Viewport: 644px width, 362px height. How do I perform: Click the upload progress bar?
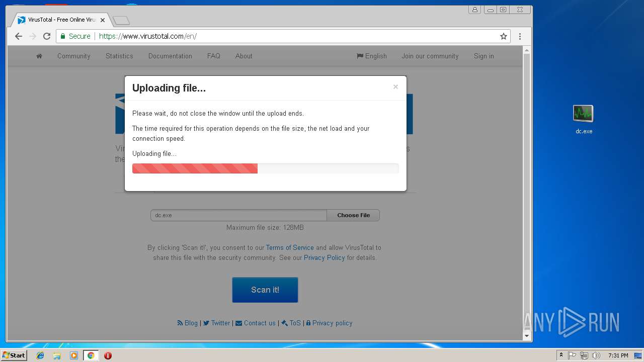266,168
